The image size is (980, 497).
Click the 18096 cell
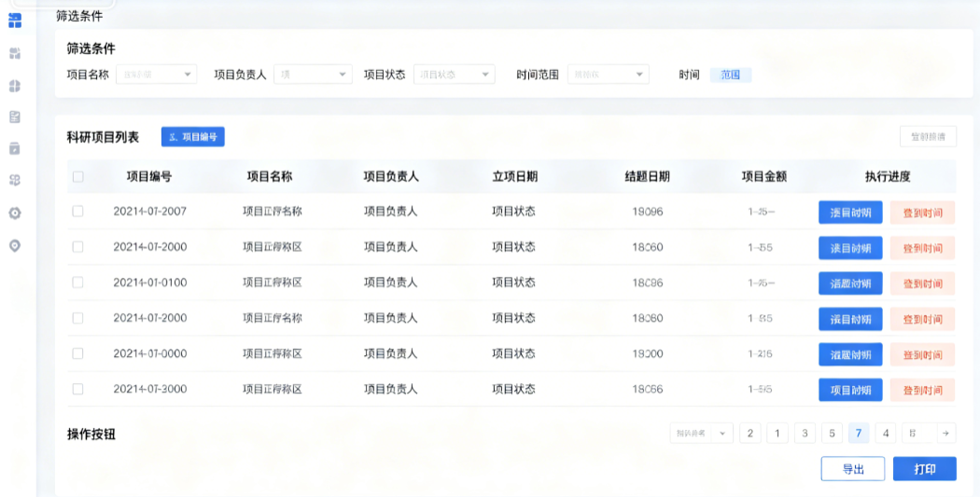click(648, 283)
